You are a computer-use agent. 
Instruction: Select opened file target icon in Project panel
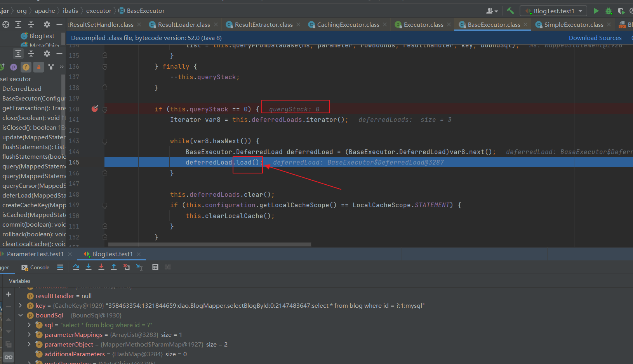6,24
